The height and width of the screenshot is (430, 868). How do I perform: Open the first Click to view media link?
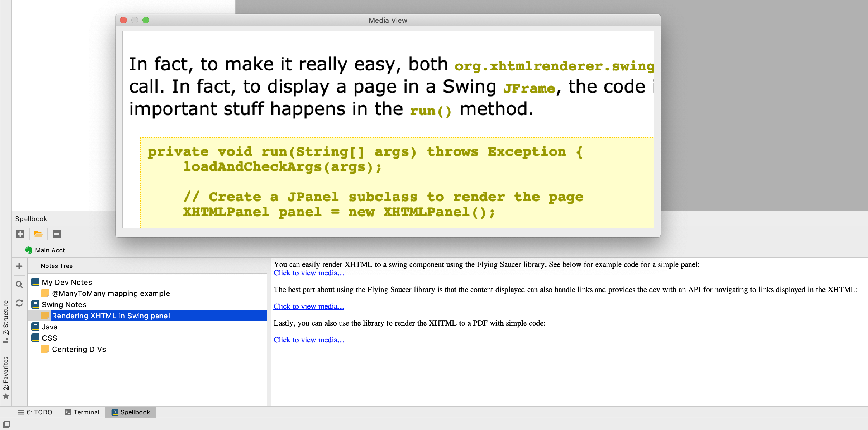(x=308, y=273)
